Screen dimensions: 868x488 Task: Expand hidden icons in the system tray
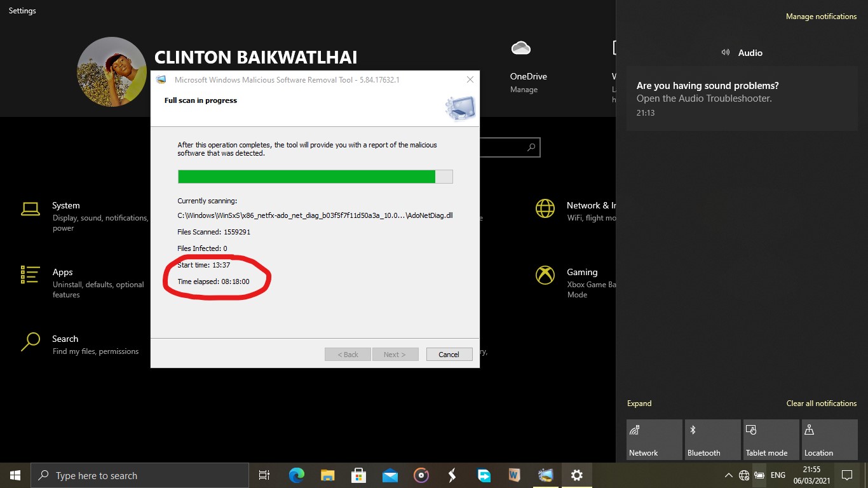click(729, 475)
